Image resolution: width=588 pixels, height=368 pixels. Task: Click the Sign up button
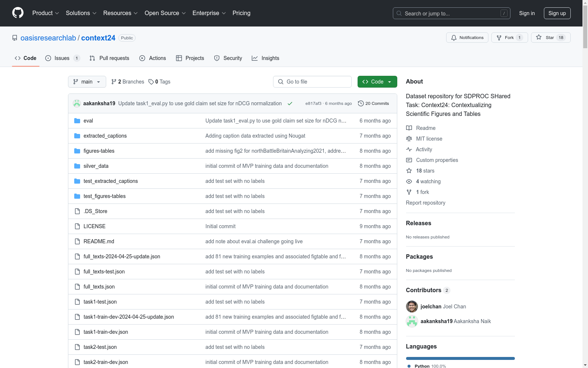point(557,13)
